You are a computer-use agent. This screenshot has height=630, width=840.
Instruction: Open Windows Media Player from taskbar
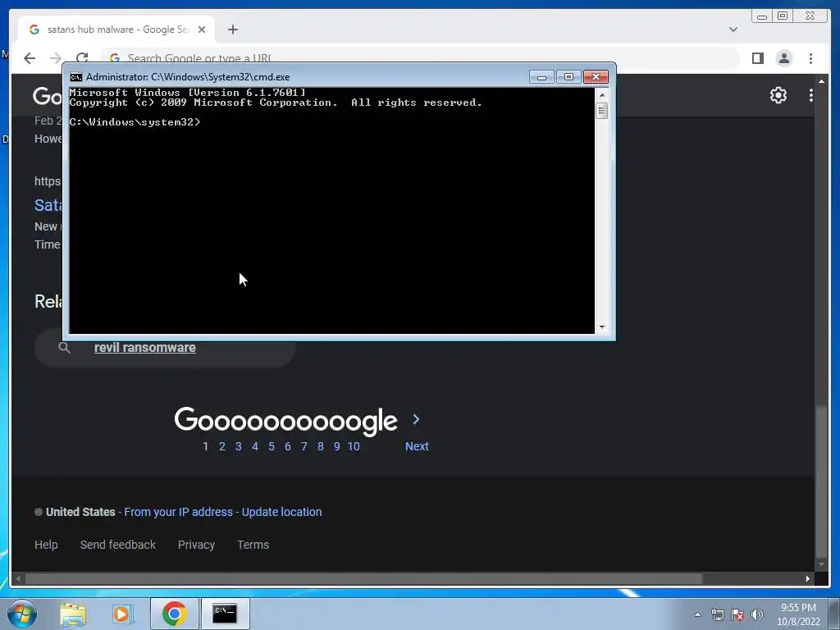tap(122, 614)
